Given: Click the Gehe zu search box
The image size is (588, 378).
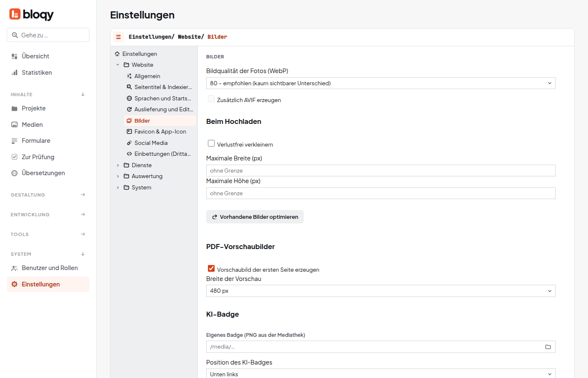Looking at the screenshot, I should click(x=48, y=35).
